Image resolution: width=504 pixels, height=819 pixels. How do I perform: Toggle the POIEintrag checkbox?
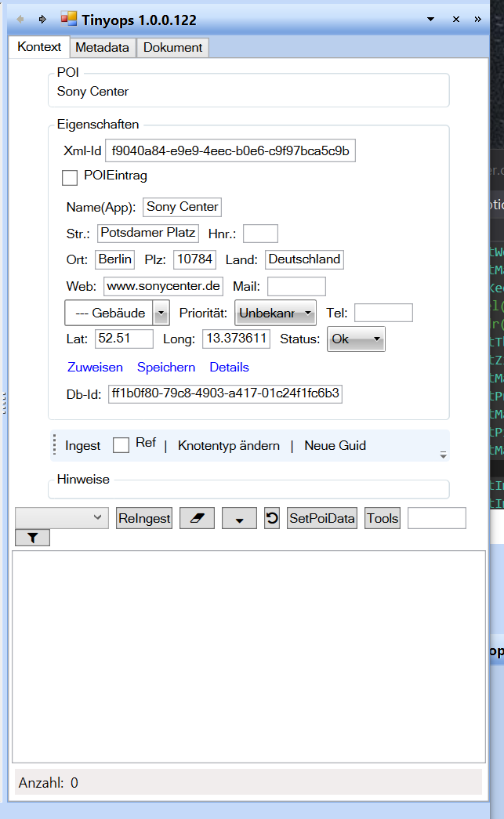click(x=70, y=178)
